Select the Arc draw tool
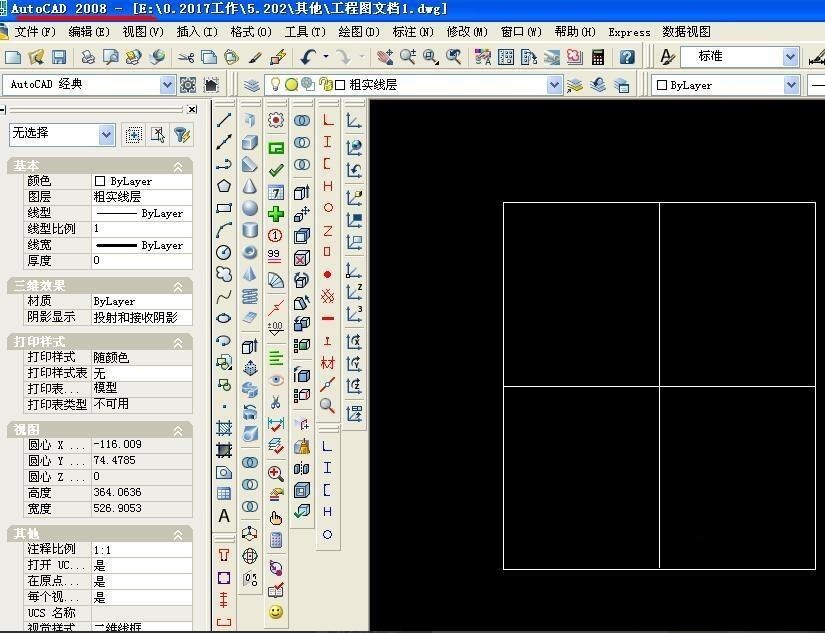 (224, 230)
